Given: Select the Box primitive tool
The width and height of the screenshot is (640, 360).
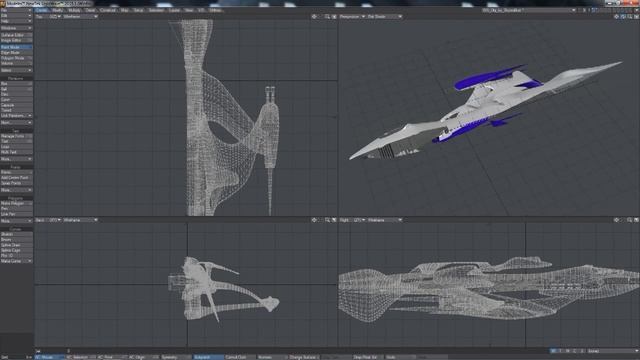Looking at the screenshot, I should (x=16, y=83).
